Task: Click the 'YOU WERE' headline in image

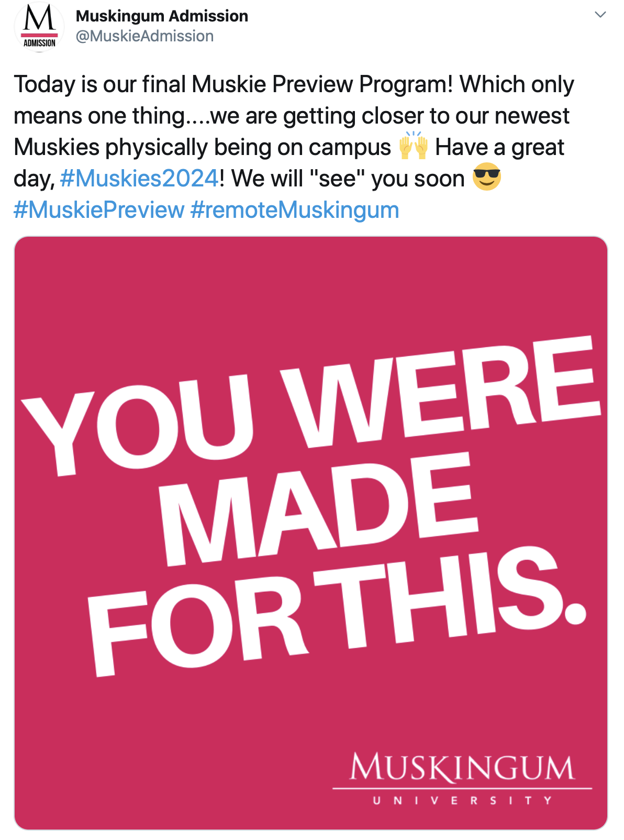Action: click(x=310, y=406)
